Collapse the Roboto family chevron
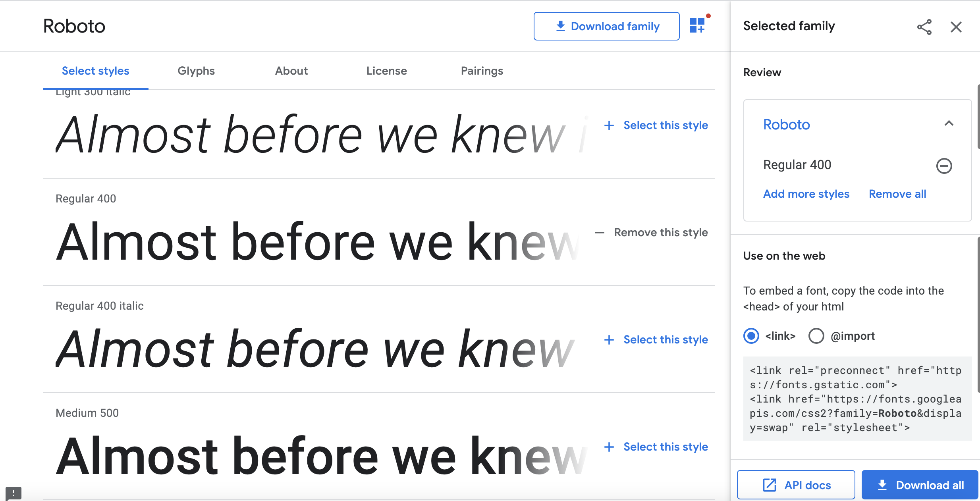980x501 pixels. 949,123
